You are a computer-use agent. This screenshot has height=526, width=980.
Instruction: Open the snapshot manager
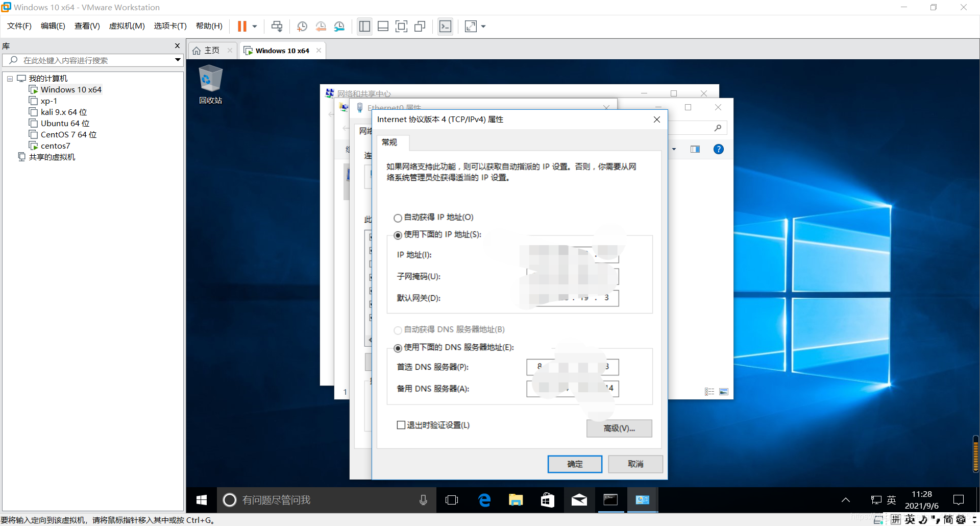point(339,26)
